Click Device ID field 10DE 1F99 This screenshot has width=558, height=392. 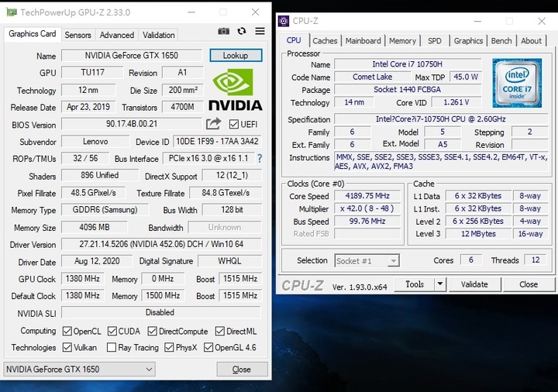(x=217, y=141)
